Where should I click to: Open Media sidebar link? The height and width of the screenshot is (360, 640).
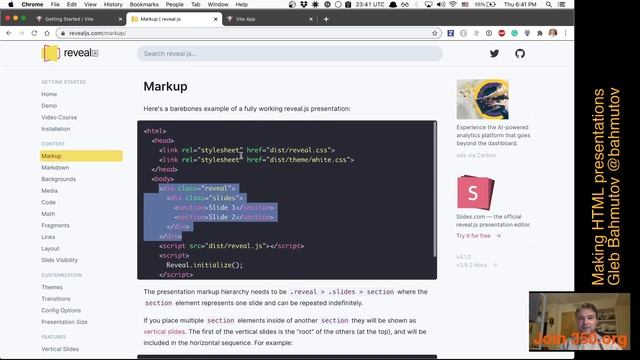tap(49, 191)
